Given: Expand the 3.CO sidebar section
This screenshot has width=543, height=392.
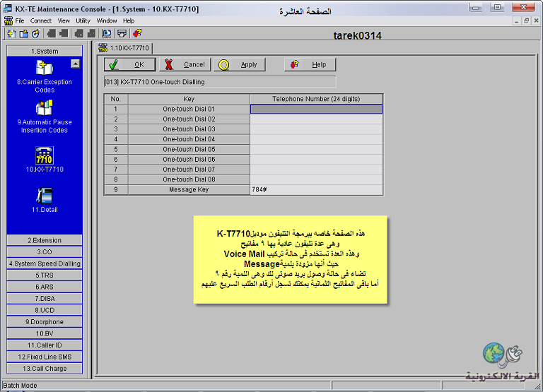Looking at the screenshot, I should 45,252.
